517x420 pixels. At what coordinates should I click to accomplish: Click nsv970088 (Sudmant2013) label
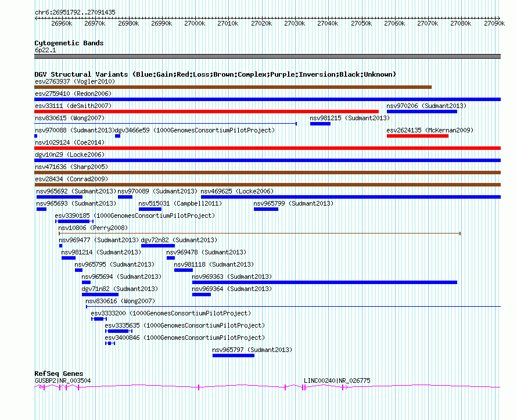74,130
